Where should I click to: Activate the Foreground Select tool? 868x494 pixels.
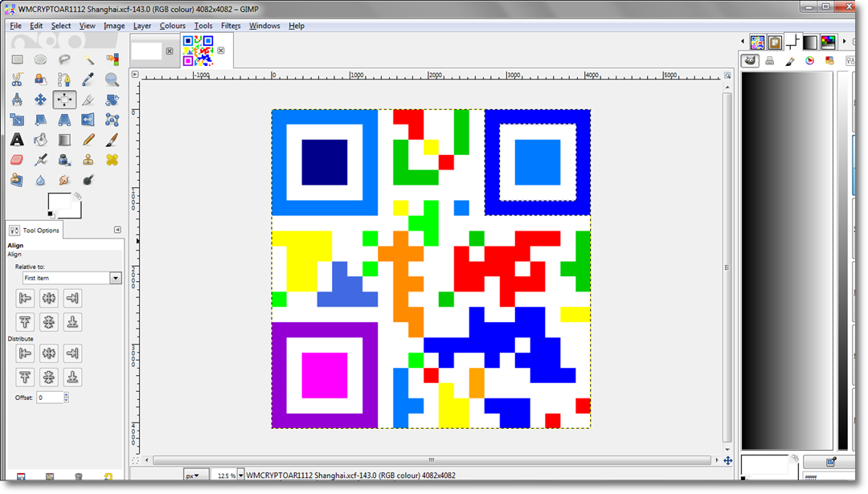(40, 80)
